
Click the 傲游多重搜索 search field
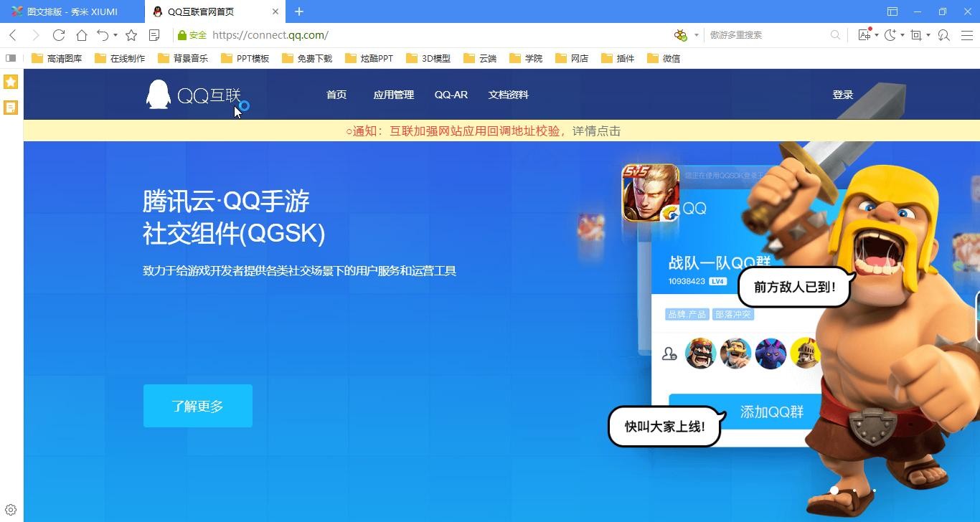coord(764,35)
